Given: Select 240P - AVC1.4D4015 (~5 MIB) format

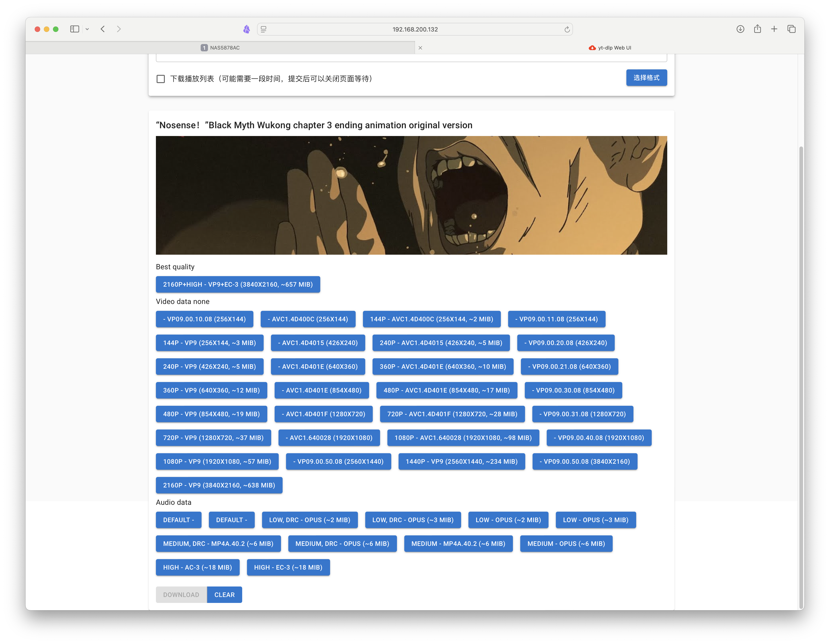Looking at the screenshot, I should (441, 343).
